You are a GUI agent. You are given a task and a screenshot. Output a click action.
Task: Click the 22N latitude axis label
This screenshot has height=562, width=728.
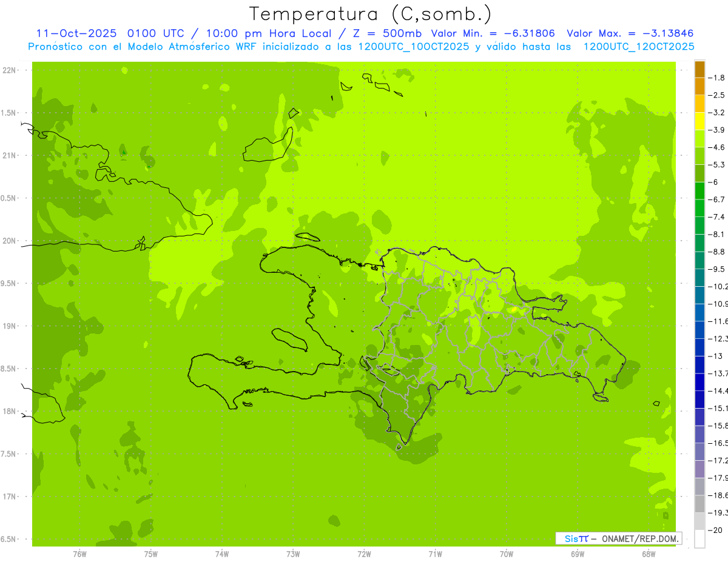pyautogui.click(x=9, y=70)
